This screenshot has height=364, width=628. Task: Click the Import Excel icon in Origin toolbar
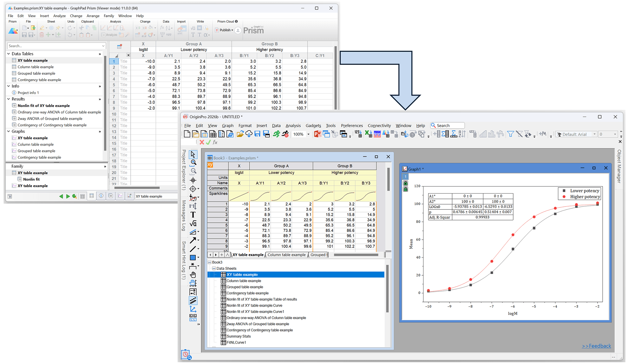tap(368, 134)
